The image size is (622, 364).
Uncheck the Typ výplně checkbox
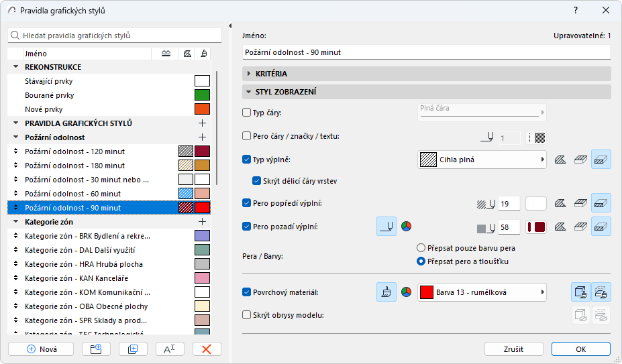(247, 160)
